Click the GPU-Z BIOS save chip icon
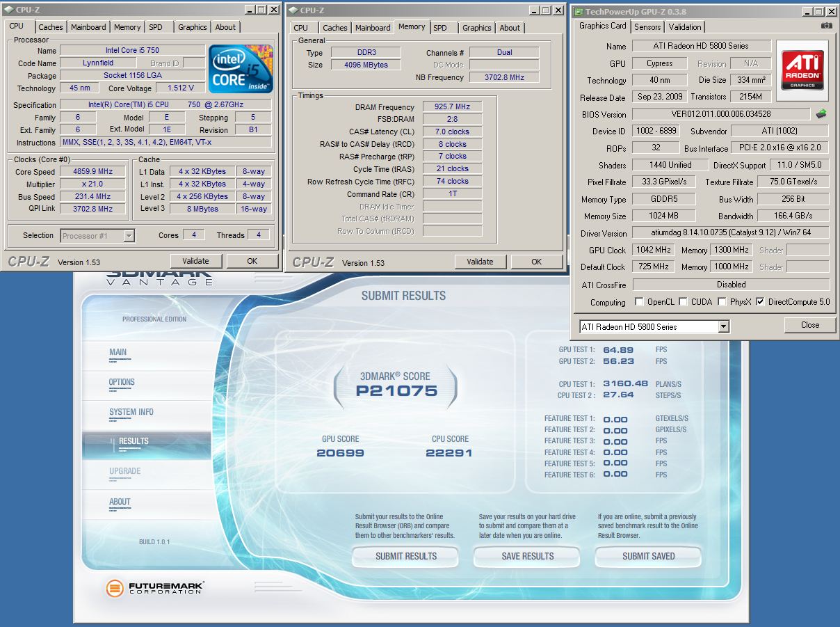This screenshot has height=627, width=840. coord(821,113)
